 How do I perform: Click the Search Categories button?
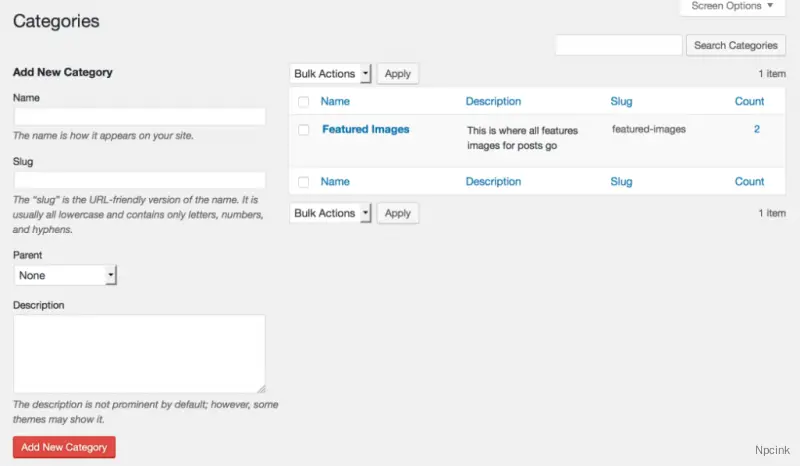pyautogui.click(x=735, y=45)
